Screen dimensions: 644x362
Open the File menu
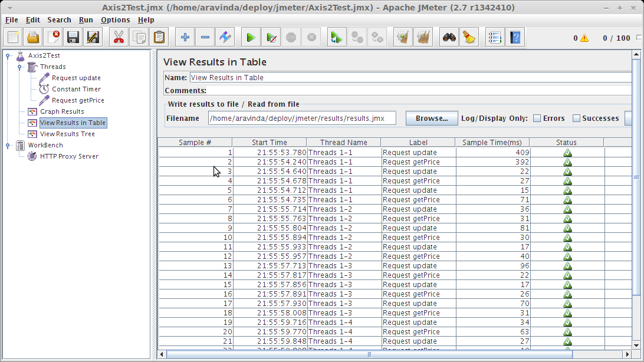tap(12, 19)
